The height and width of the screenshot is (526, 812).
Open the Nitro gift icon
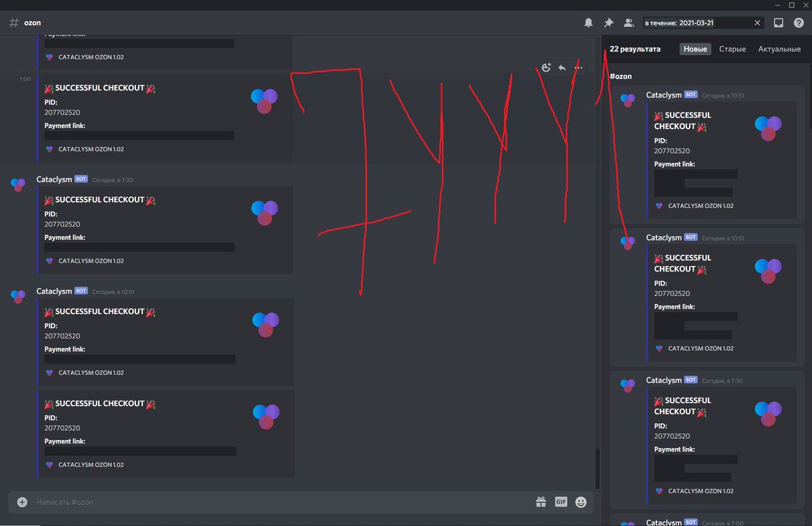(x=541, y=502)
